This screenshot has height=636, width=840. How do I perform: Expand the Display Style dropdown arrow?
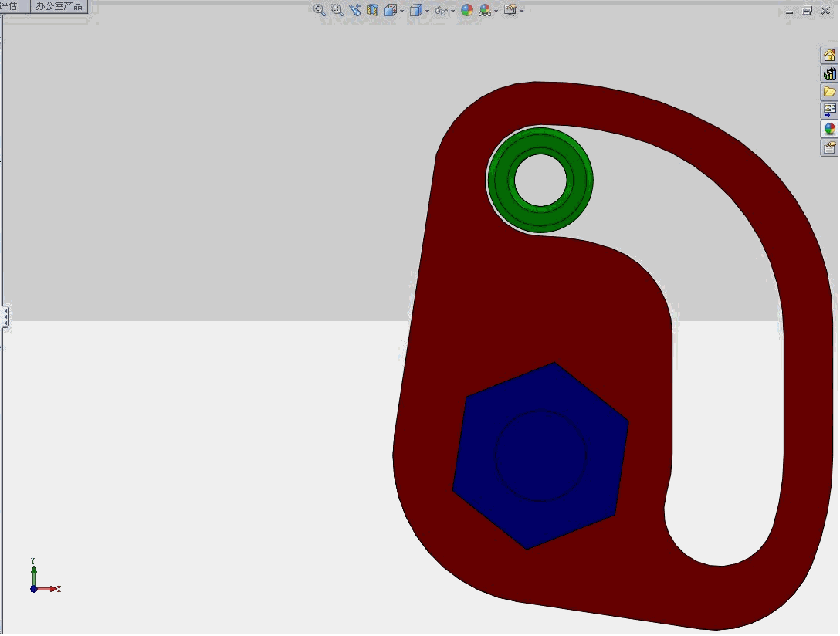coord(427,12)
